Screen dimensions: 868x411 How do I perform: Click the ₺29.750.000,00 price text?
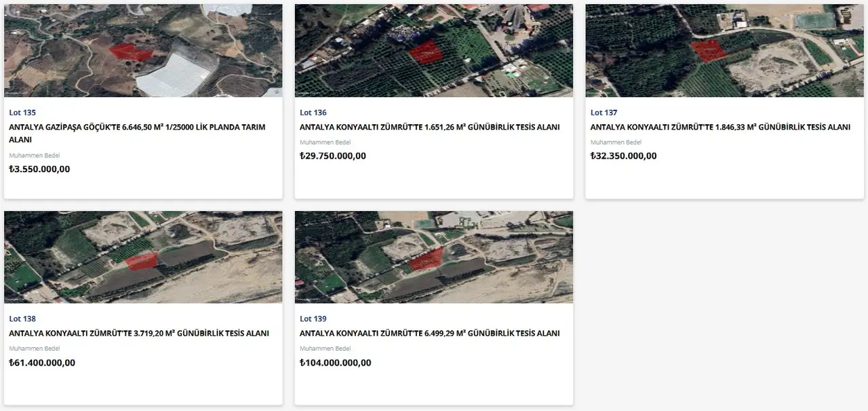click(332, 155)
